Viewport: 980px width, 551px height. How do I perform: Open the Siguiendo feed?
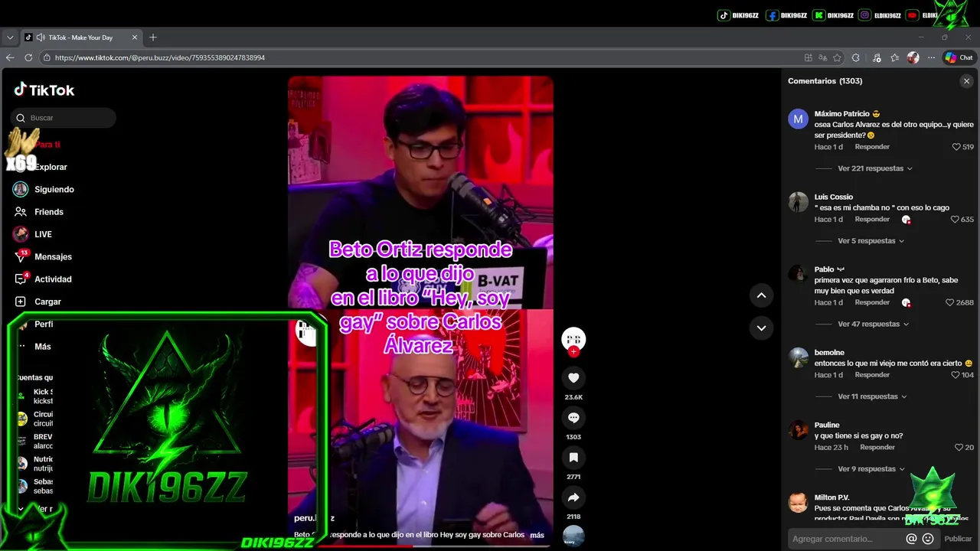54,190
